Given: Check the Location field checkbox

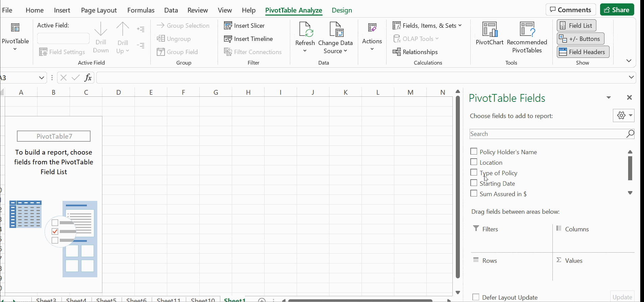Looking at the screenshot, I should pyautogui.click(x=474, y=162).
